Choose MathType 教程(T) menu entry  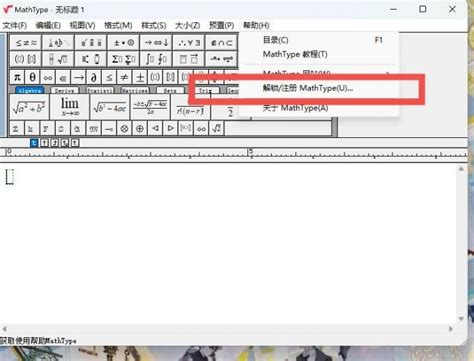coord(319,54)
